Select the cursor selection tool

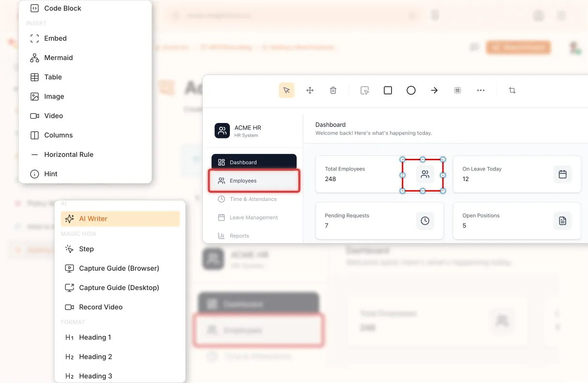coord(286,90)
